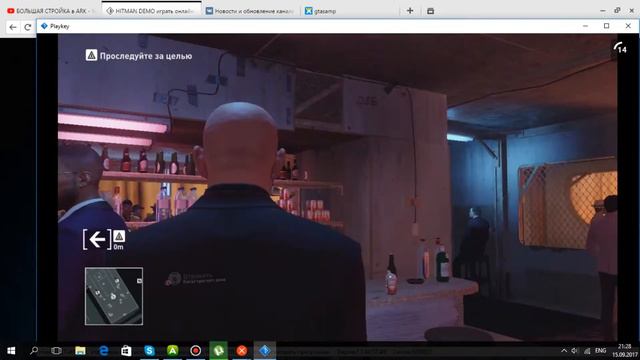Screen dimensions: 640x360
Task: Click the target direction arrow indicator
Action: click(97, 239)
